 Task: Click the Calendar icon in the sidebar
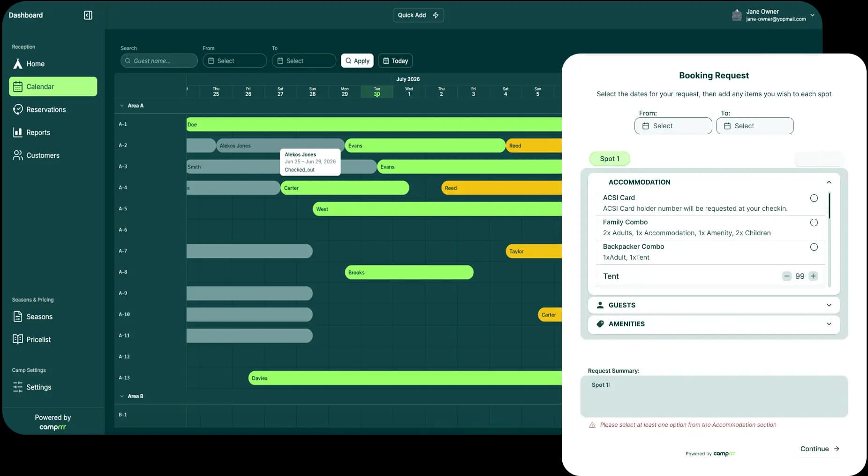click(18, 86)
